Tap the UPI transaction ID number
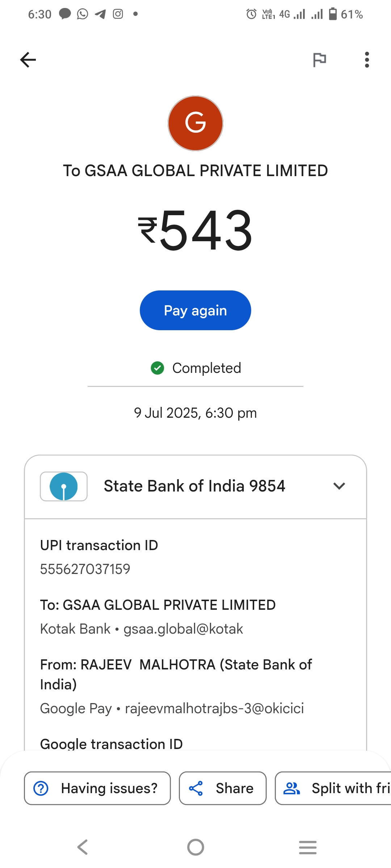The width and height of the screenshot is (391, 868). click(85, 569)
